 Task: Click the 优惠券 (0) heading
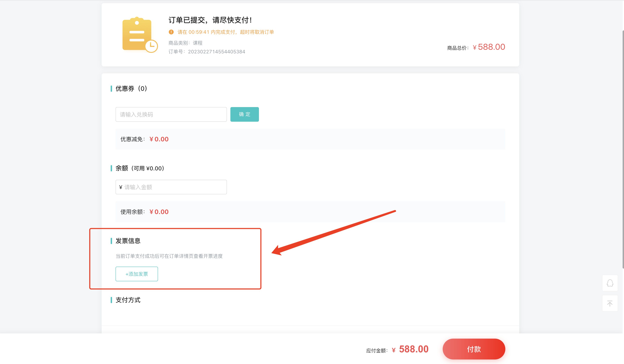click(131, 88)
